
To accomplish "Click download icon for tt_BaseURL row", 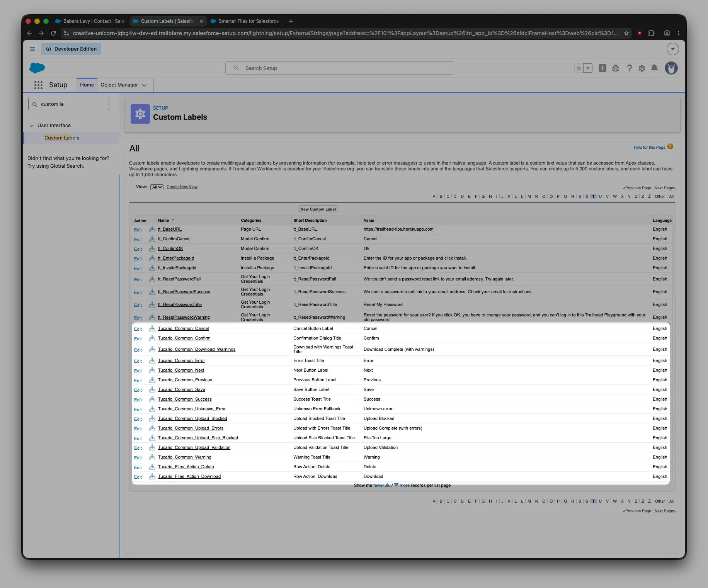I will [152, 229].
